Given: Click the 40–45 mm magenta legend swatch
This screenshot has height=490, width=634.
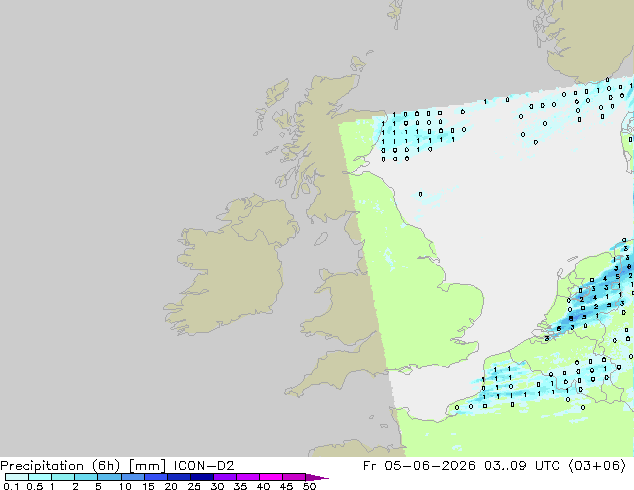Looking at the screenshot, I should pos(271,477).
